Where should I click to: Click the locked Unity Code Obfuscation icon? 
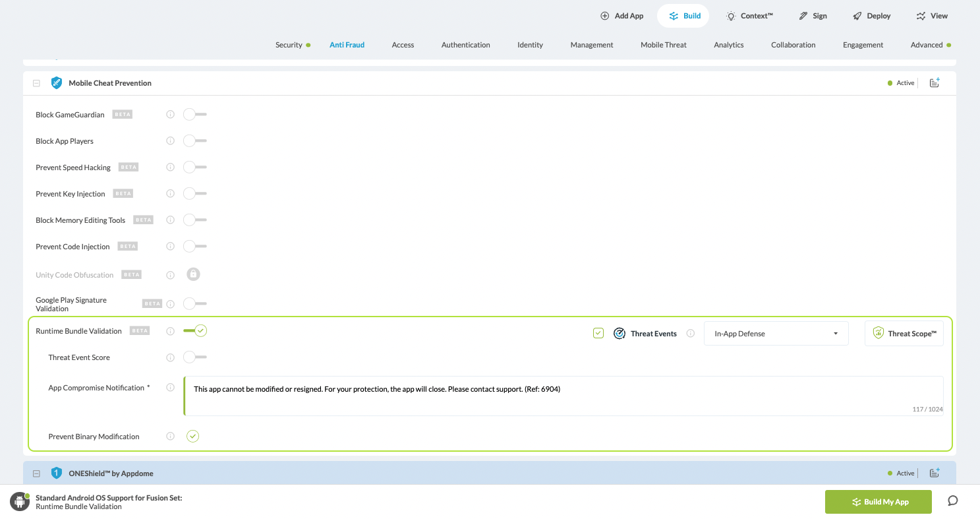pos(193,274)
